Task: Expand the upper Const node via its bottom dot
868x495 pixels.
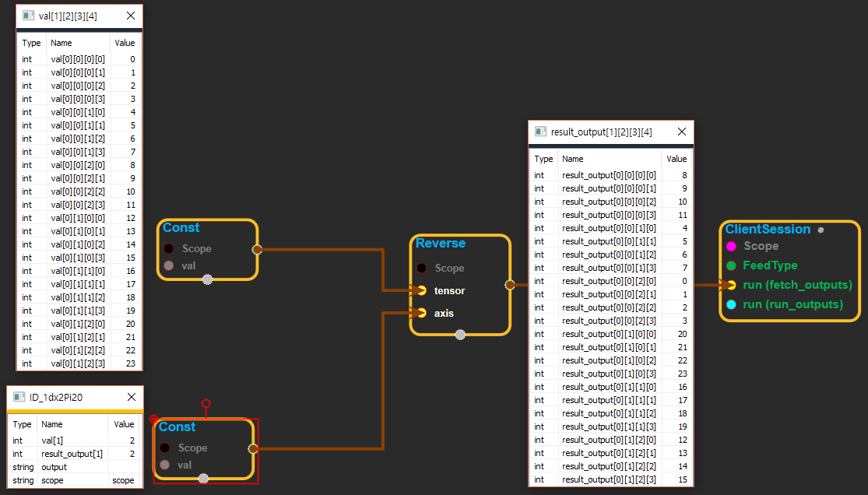Action: point(207,279)
